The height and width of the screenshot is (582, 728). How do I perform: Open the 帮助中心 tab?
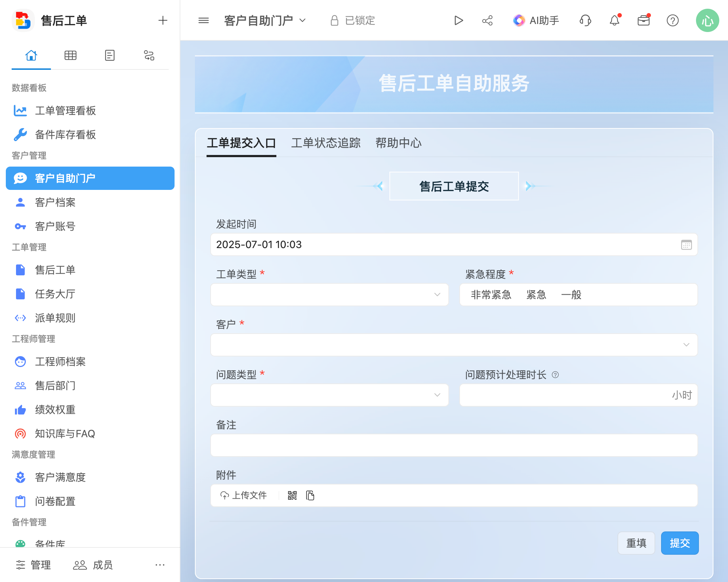coord(399,143)
